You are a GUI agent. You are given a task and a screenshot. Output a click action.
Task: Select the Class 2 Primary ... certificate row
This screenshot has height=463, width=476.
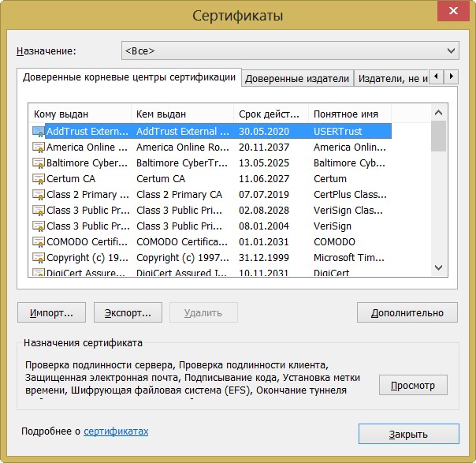click(x=211, y=195)
